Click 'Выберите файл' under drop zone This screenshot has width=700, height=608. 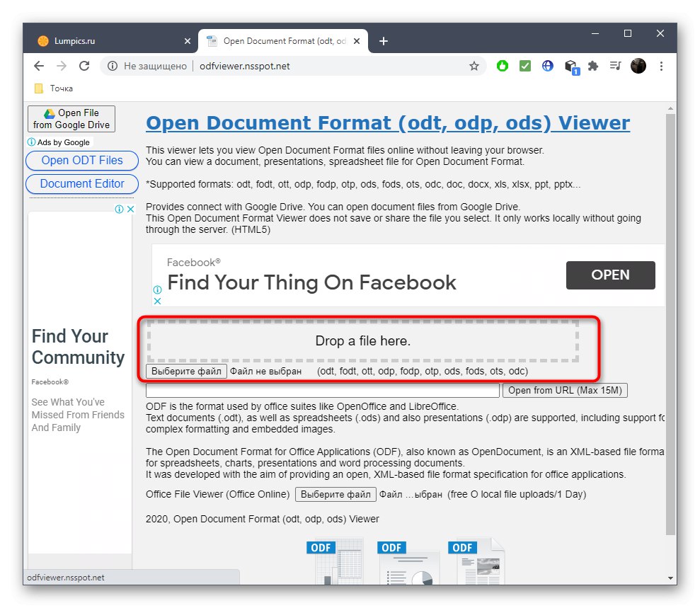pyautogui.click(x=186, y=371)
